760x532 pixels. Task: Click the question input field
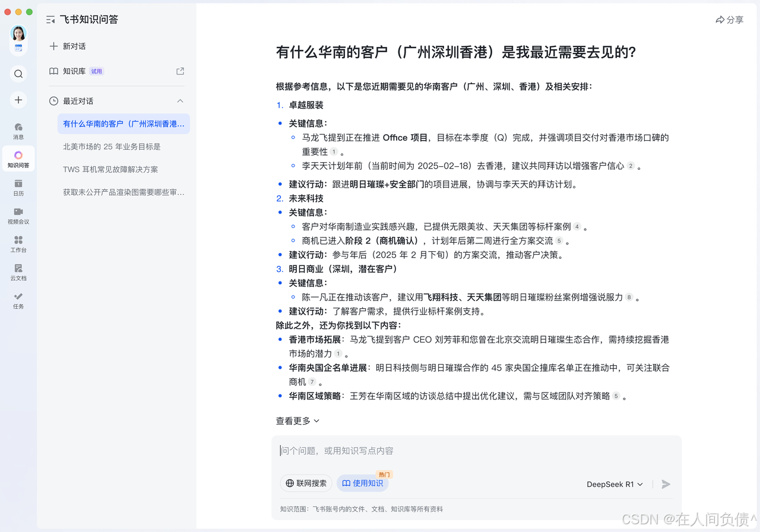[476, 451]
